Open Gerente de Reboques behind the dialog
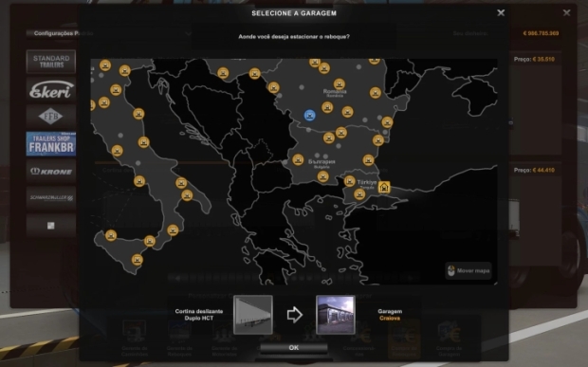The image size is (588, 367). tap(179, 339)
